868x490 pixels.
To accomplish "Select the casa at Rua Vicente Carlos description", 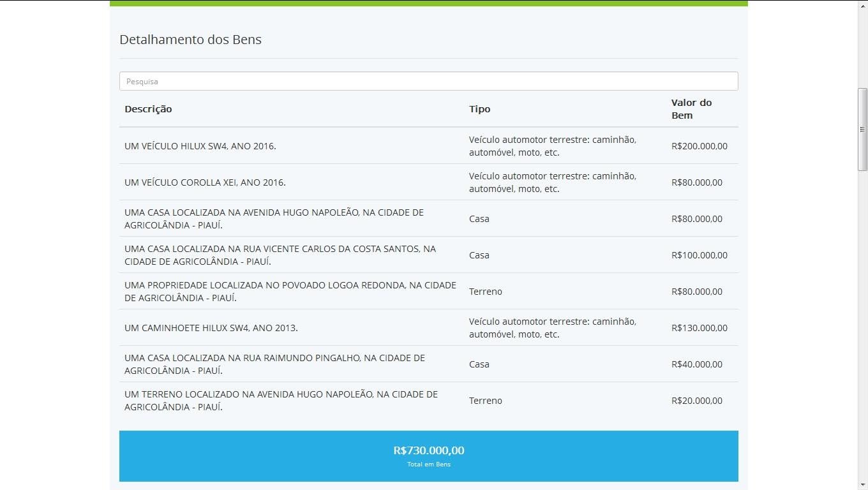I will (x=280, y=255).
